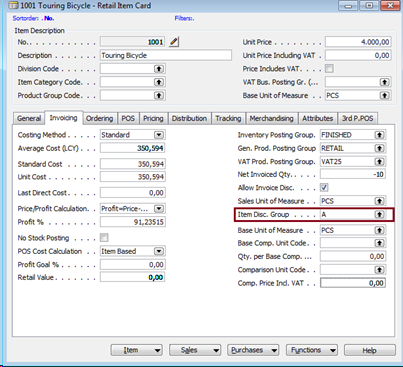Open the Tracking tab
Screen dimensions: 403x367
click(x=228, y=118)
